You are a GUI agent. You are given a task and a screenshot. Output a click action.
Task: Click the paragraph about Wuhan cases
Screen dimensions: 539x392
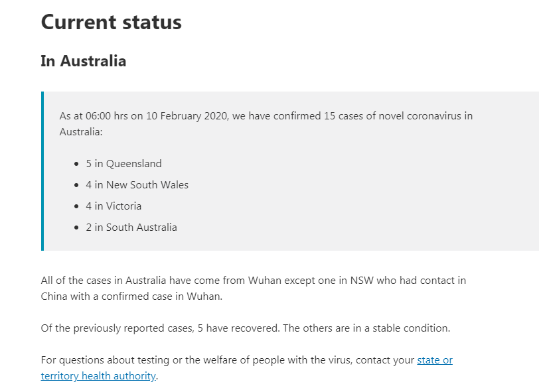pos(254,289)
